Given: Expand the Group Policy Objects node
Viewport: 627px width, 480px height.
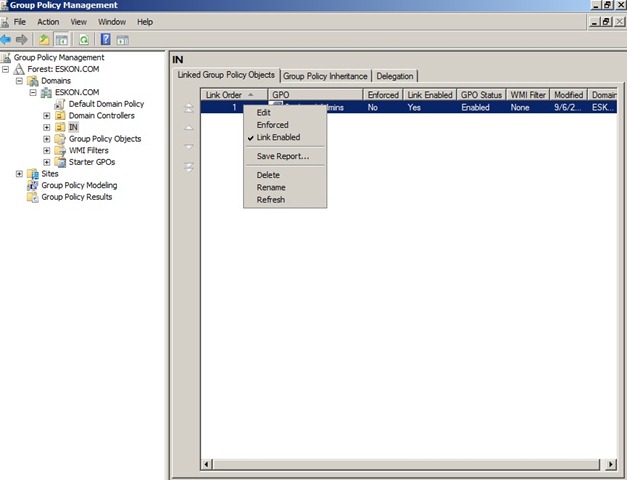Looking at the screenshot, I should (x=46, y=139).
